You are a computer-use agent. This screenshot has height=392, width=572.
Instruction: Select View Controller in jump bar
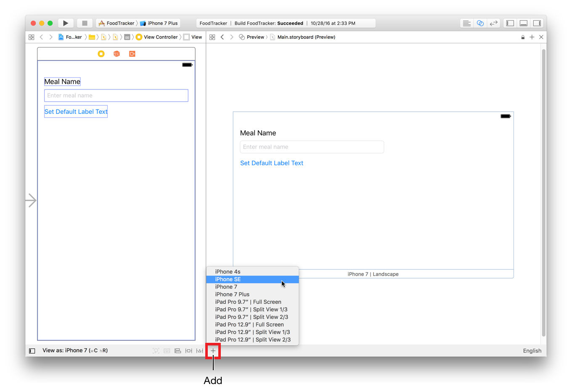(156, 37)
